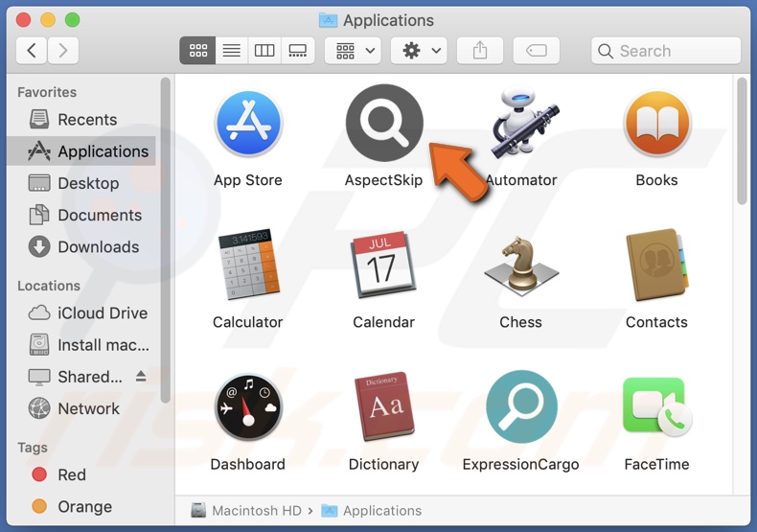757x532 pixels.
Task: Open the gear Action menu
Action: 419,50
